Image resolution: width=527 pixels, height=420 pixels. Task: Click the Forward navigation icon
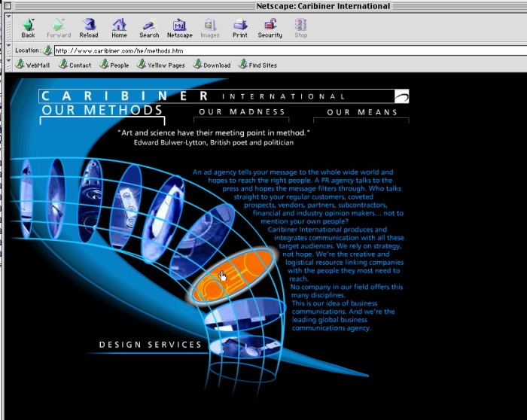[59, 28]
